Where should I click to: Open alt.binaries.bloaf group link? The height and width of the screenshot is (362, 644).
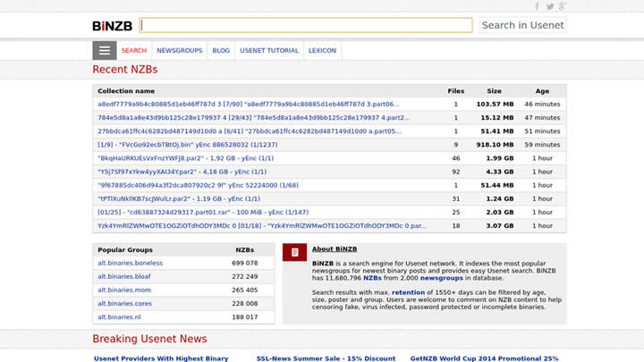[x=124, y=277]
